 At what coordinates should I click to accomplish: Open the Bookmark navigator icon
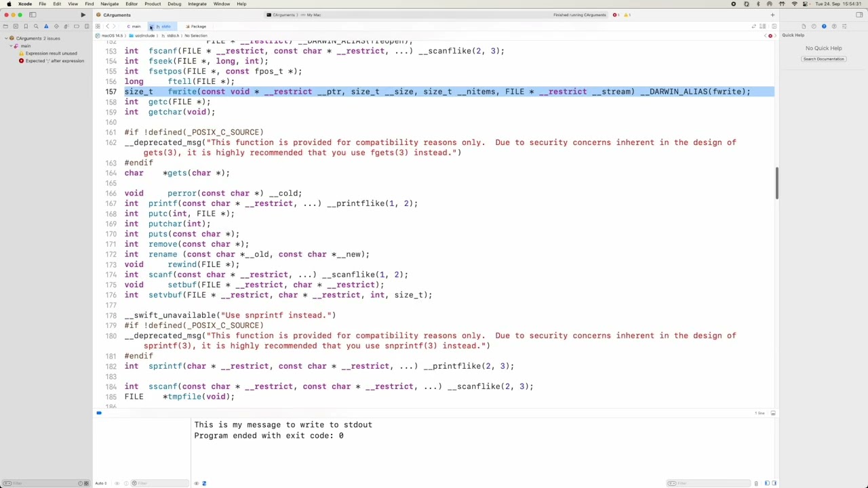click(x=26, y=26)
